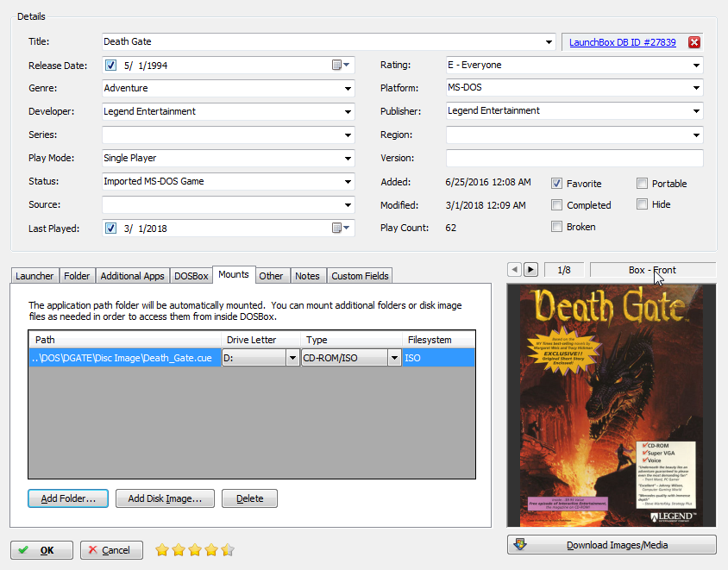Set rating to five stars
The width and height of the screenshot is (728, 570).
(x=228, y=550)
